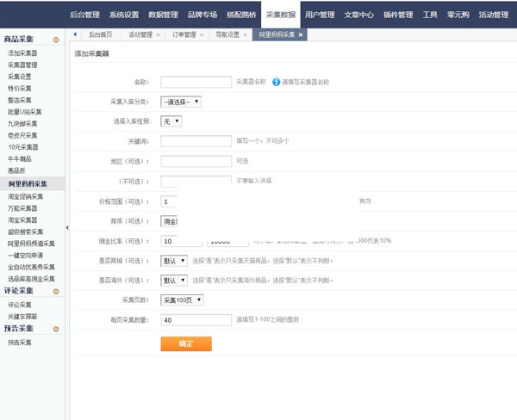Open 牛牛潮品 in the sidebar
The width and height of the screenshot is (517, 420).
pos(20,158)
